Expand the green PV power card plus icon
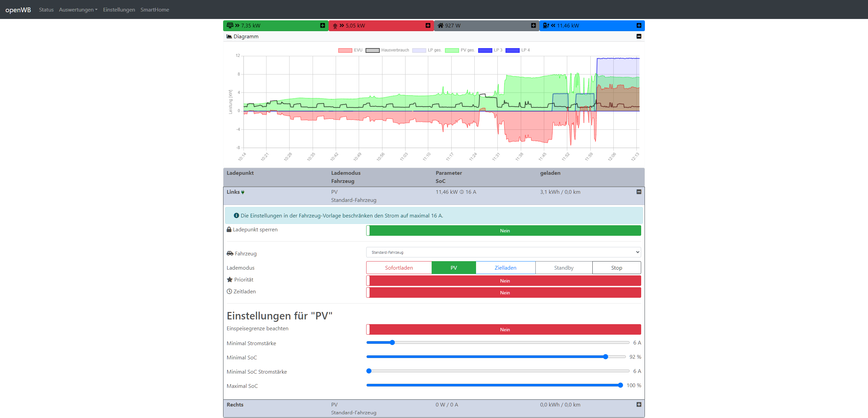The height and width of the screenshot is (418, 868). [322, 25]
